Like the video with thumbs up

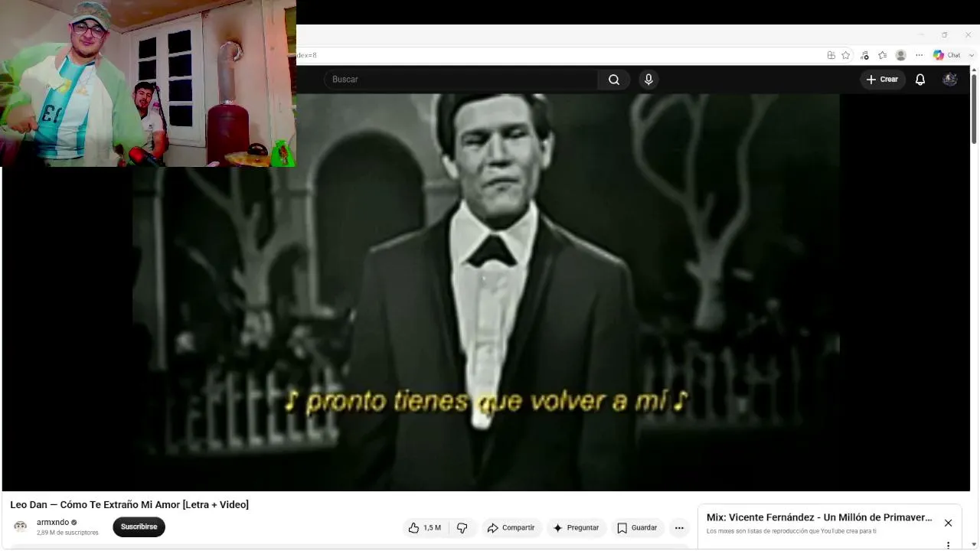[x=424, y=528]
